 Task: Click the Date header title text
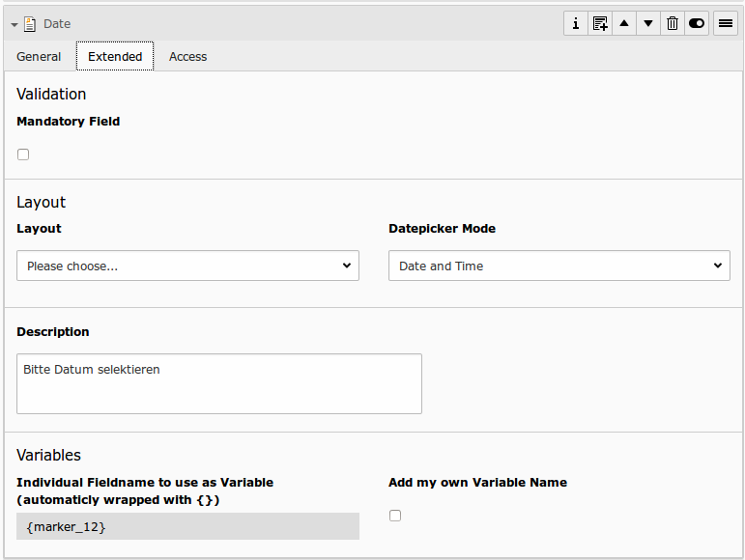coord(57,24)
